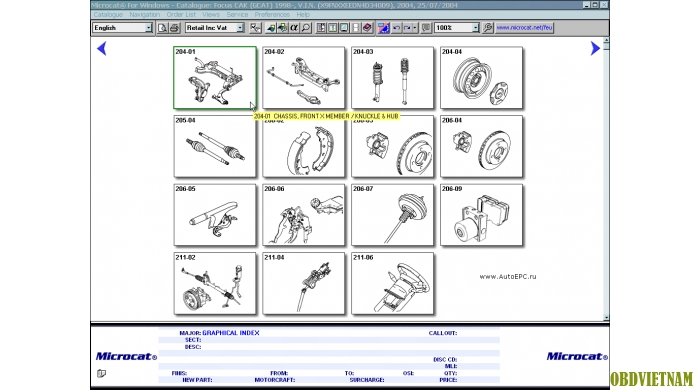700x390 pixels.
Task: Open the Preferences menu
Action: pos(272,14)
